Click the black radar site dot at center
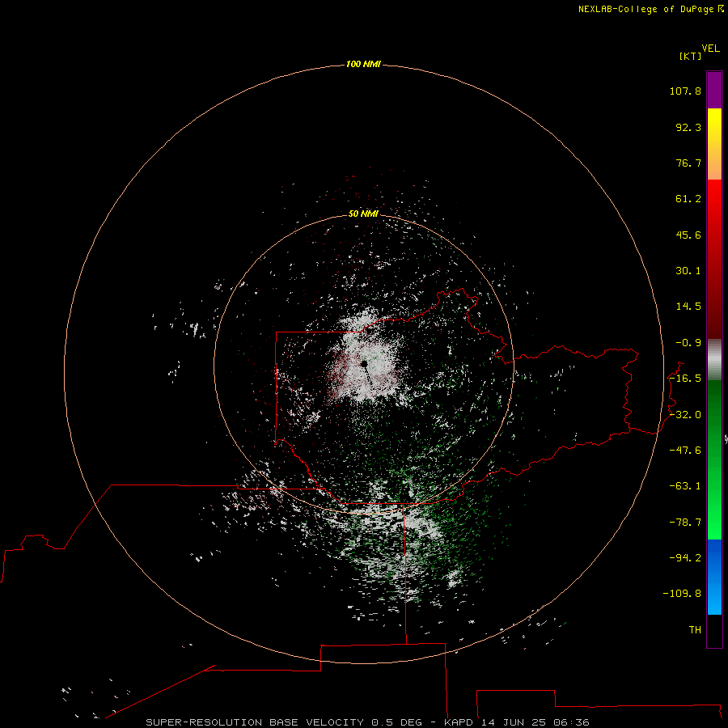This screenshot has height=728, width=728. click(x=365, y=364)
